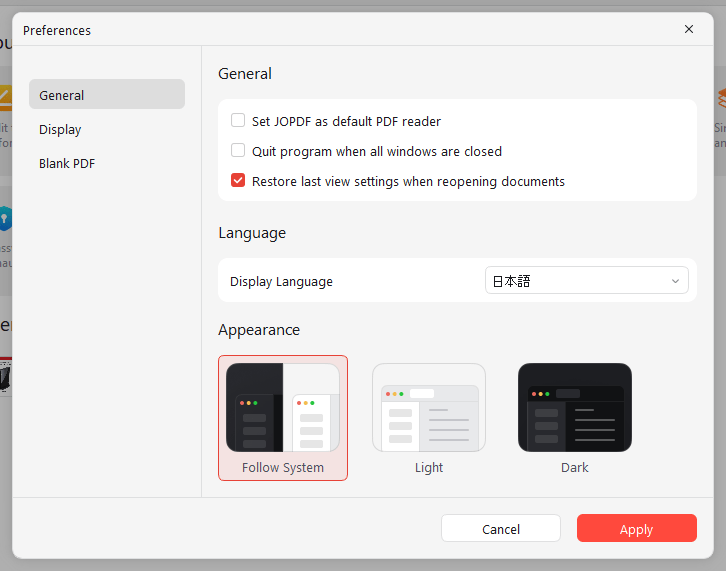Check Quit program when all windows closed

[x=238, y=151]
